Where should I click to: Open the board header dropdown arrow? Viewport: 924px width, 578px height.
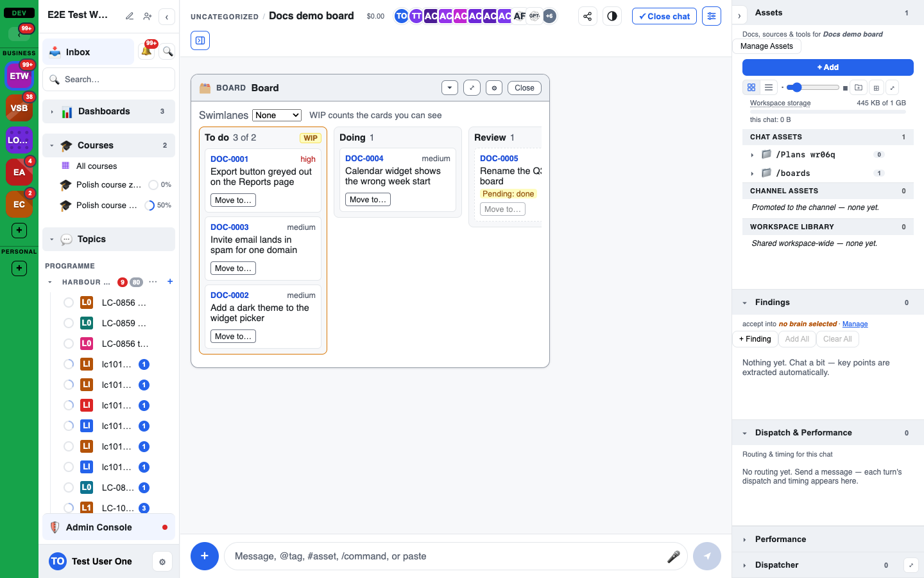click(x=450, y=88)
